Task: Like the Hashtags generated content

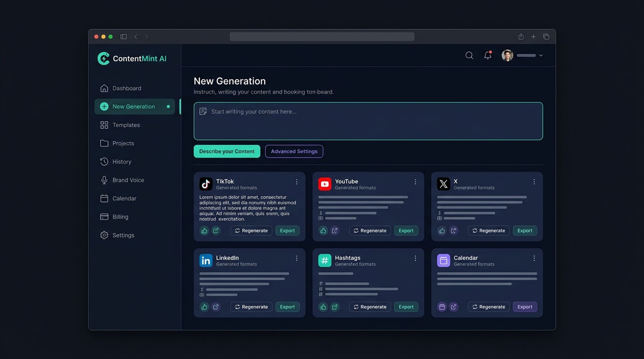Action: pos(323,307)
